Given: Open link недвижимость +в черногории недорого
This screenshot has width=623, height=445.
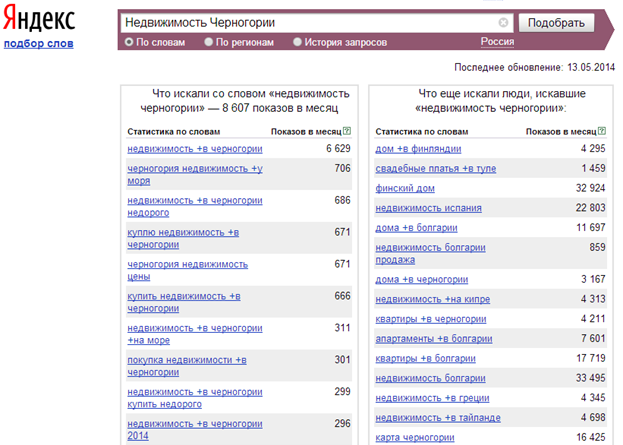Looking at the screenshot, I should tap(195, 207).
